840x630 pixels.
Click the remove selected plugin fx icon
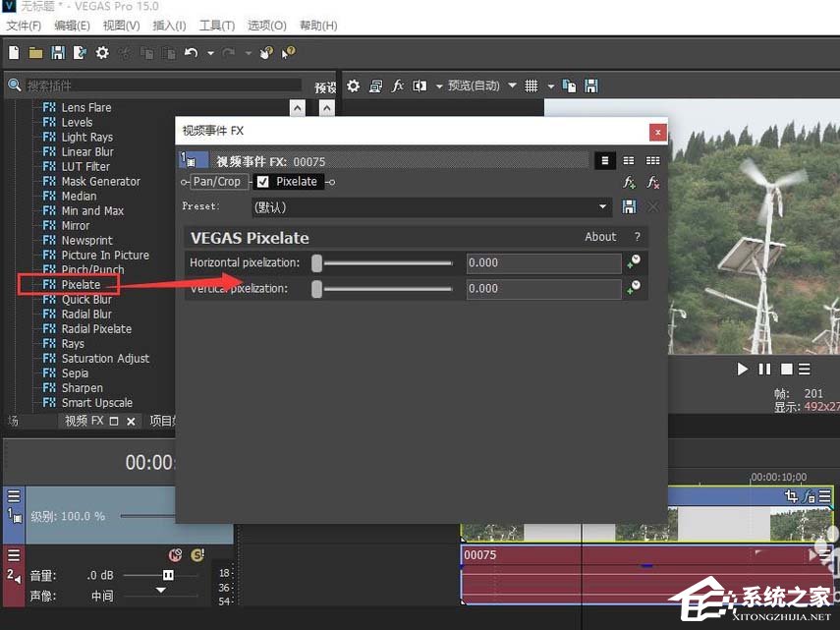(652, 183)
